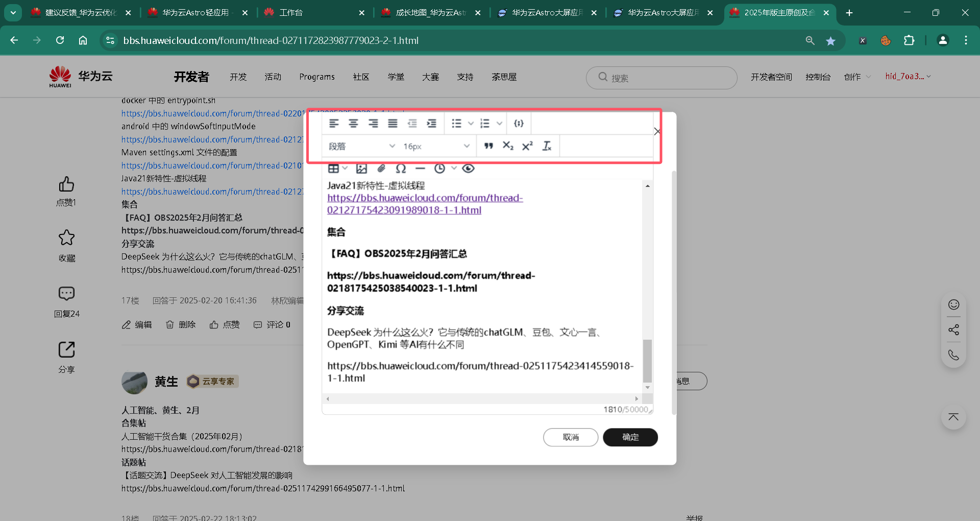Clear text formatting

(x=547, y=146)
